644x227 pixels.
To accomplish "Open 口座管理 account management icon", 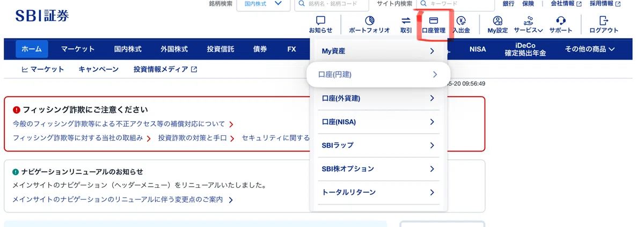I will tap(434, 21).
